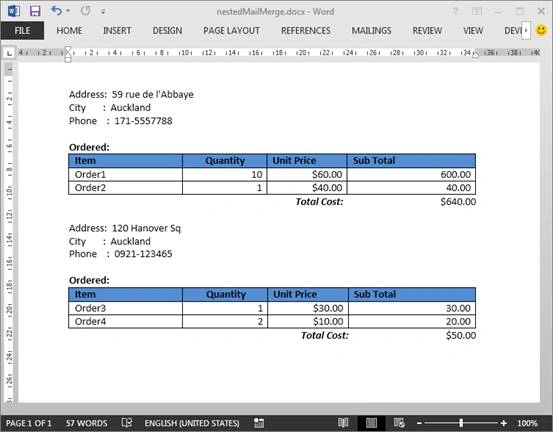Open the REFERENCES tab
Image resolution: width=553 pixels, height=432 pixels.
306,31
